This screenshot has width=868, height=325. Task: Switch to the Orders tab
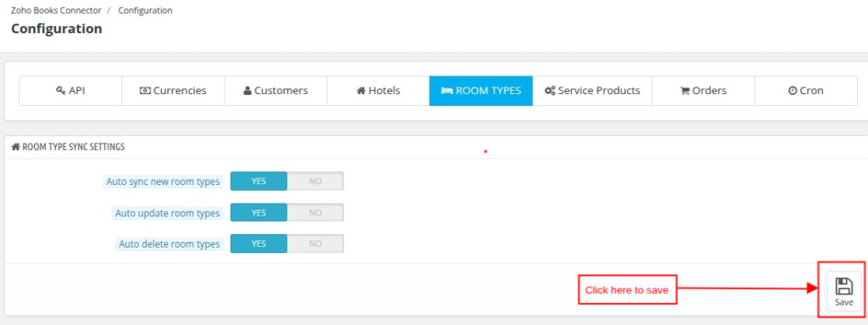tap(704, 91)
